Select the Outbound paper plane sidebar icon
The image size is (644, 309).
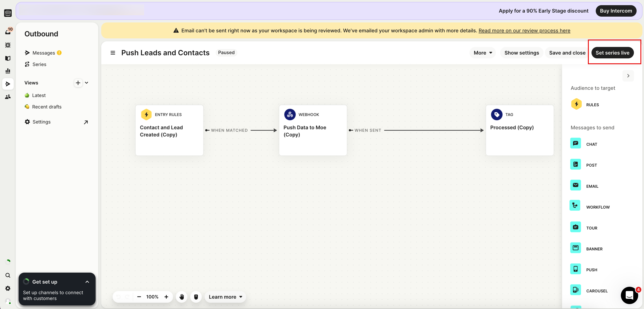point(8,84)
